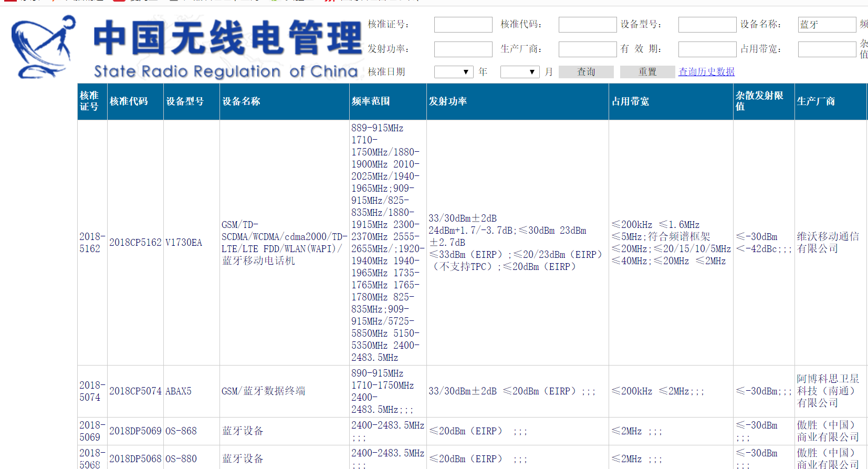Open the 月 month dropdown
The image size is (868, 469).
(520, 72)
